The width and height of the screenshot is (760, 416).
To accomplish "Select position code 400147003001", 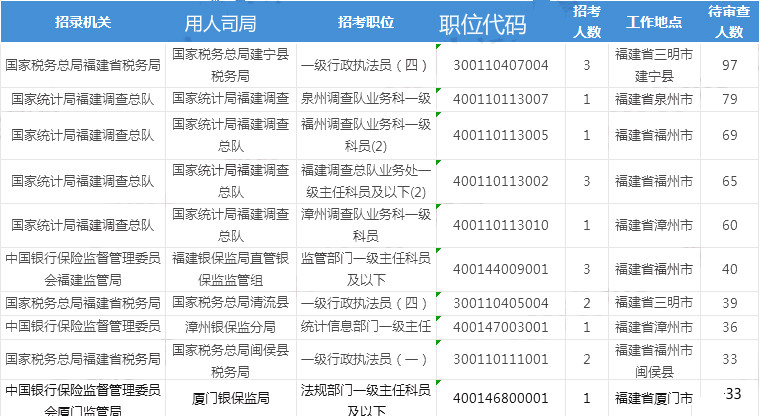I will tap(501, 327).
